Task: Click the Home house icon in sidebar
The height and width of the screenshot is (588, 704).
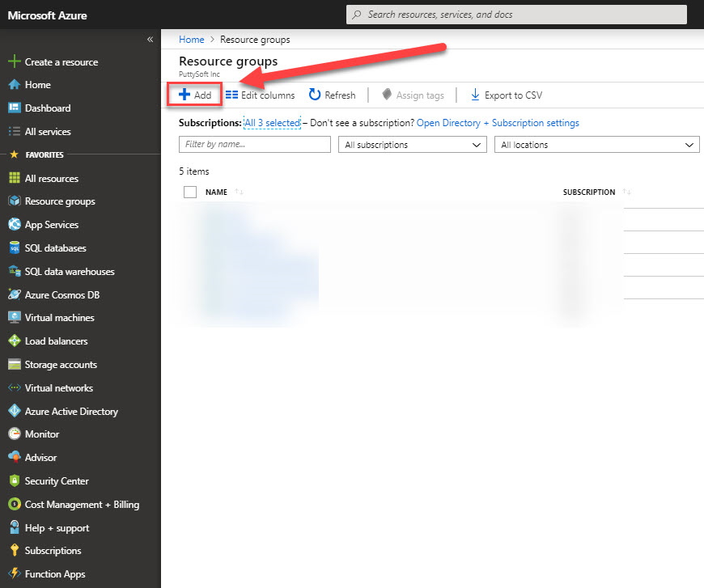Action: [15, 84]
